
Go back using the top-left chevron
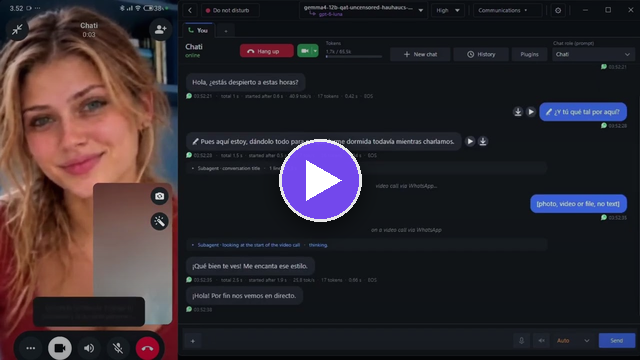[190, 10]
